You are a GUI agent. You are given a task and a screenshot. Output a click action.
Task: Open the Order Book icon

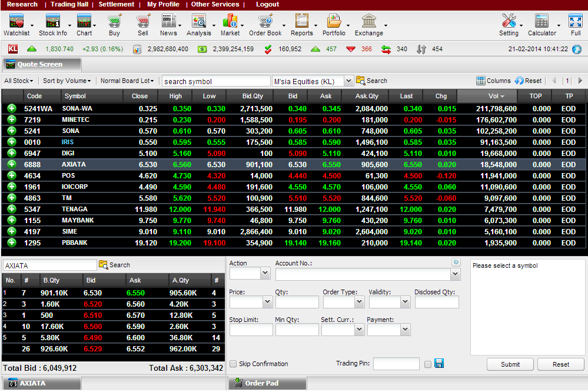point(265,21)
